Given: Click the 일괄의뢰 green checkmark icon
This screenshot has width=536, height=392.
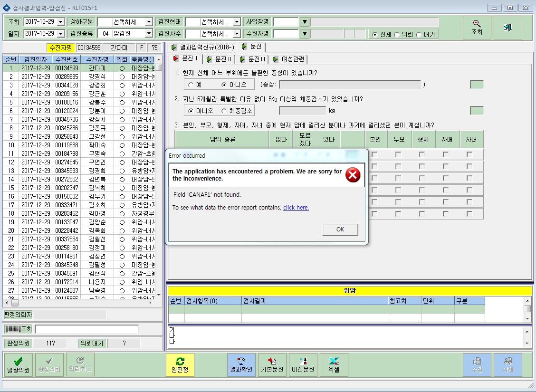Looking at the screenshot, I should click(x=18, y=365).
